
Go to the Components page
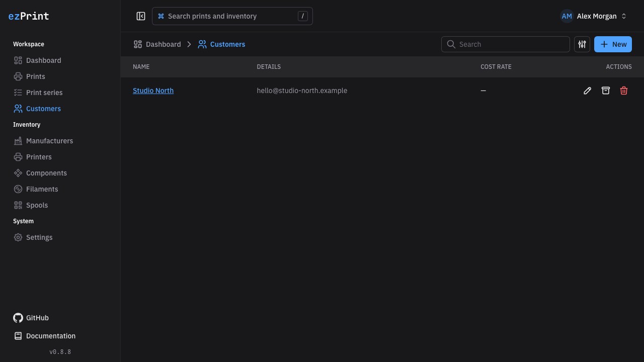pyautogui.click(x=60, y=173)
